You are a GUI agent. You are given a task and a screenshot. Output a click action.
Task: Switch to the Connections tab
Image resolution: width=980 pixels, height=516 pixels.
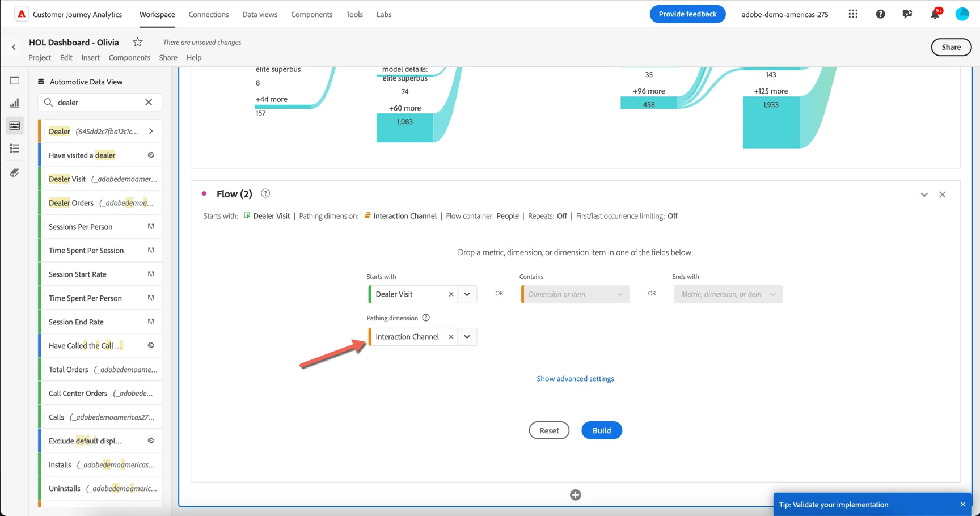click(209, 14)
